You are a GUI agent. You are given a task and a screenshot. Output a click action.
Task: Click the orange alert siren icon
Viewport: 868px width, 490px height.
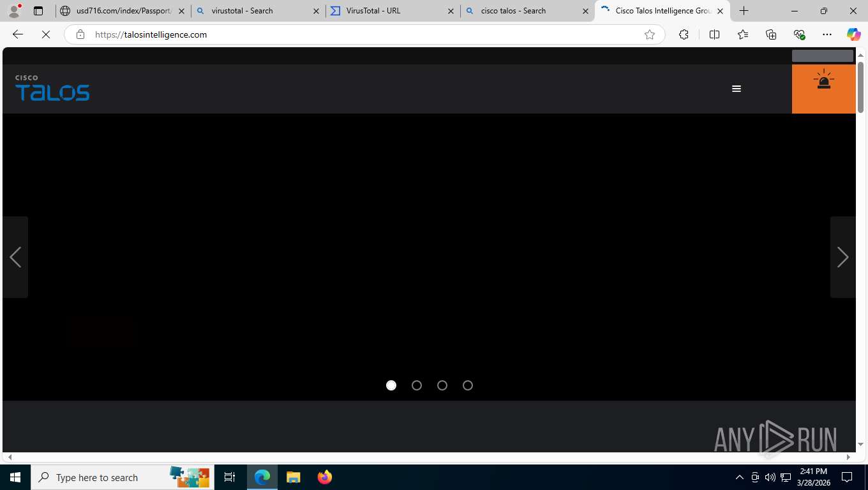[824, 80]
